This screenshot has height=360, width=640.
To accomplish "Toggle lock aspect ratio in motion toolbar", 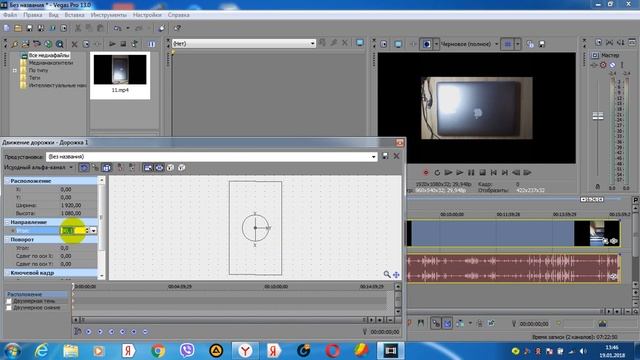I will 148,168.
